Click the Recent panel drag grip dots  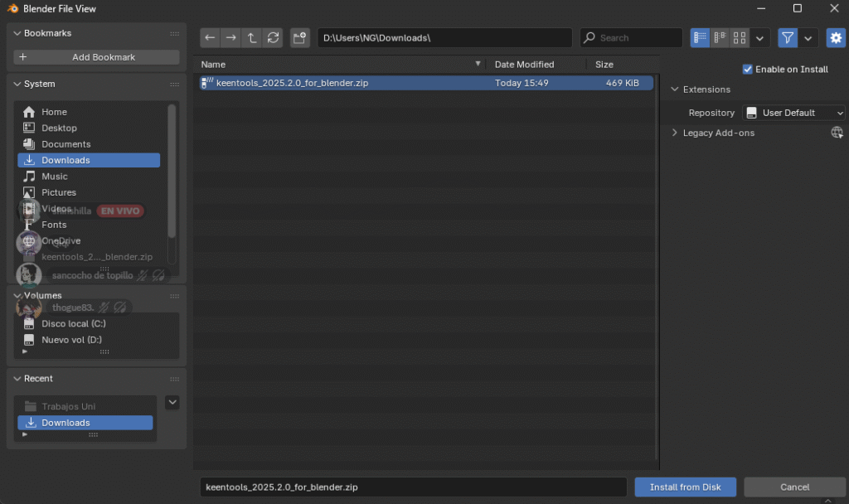174,379
